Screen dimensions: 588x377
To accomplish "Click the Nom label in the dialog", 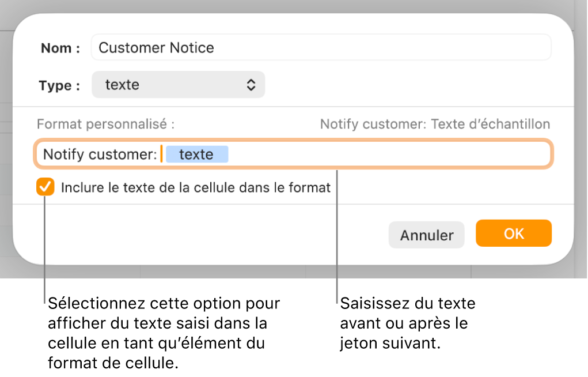I will (58, 47).
